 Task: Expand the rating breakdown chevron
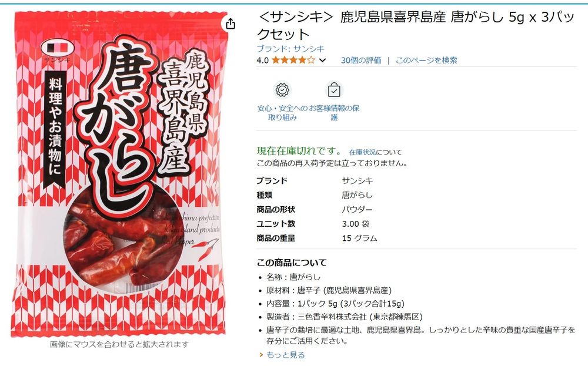[322, 61]
